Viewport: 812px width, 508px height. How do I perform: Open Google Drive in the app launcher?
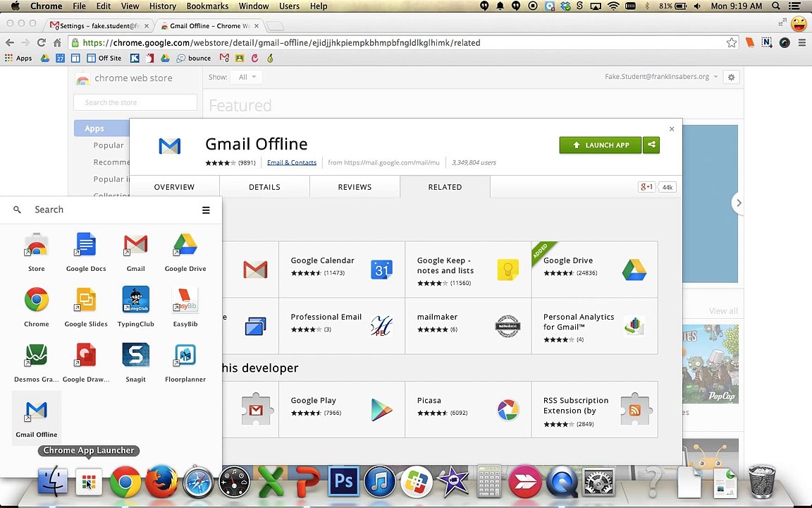tap(185, 252)
